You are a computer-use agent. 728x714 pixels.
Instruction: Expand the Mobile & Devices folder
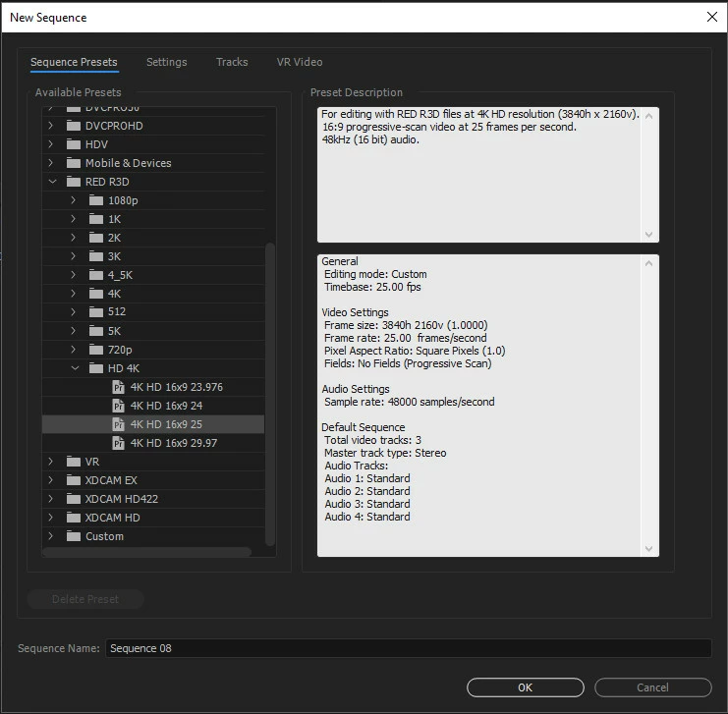(51, 163)
